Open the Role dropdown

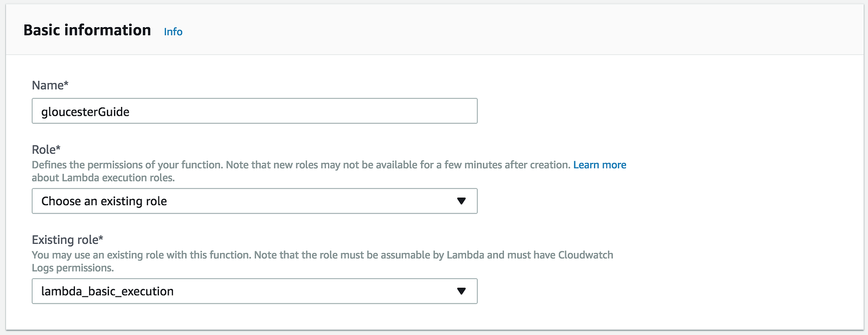(254, 201)
